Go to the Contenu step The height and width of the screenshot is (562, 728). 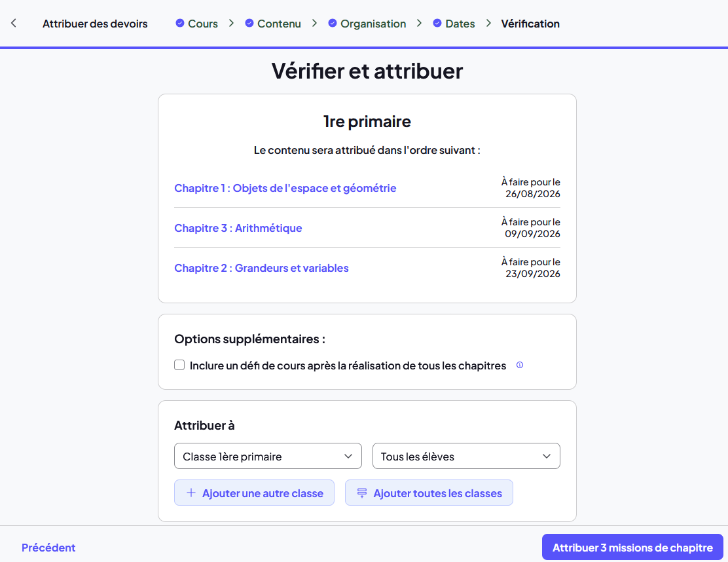pyautogui.click(x=279, y=24)
